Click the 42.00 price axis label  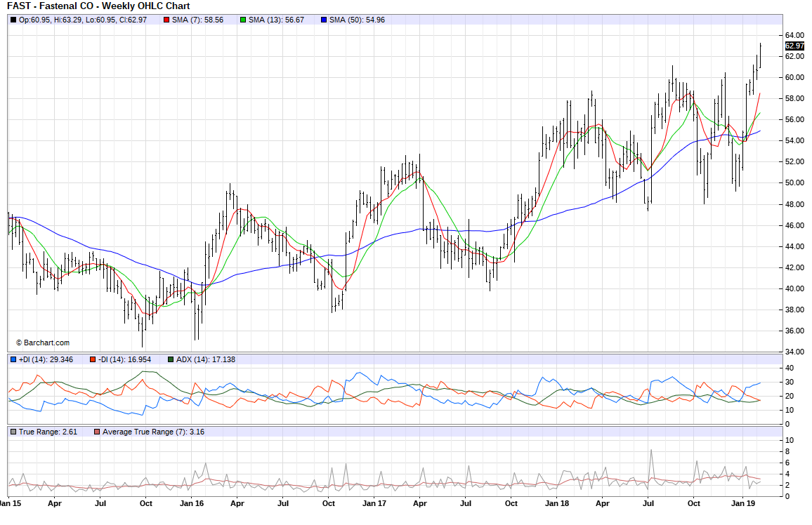click(x=794, y=267)
